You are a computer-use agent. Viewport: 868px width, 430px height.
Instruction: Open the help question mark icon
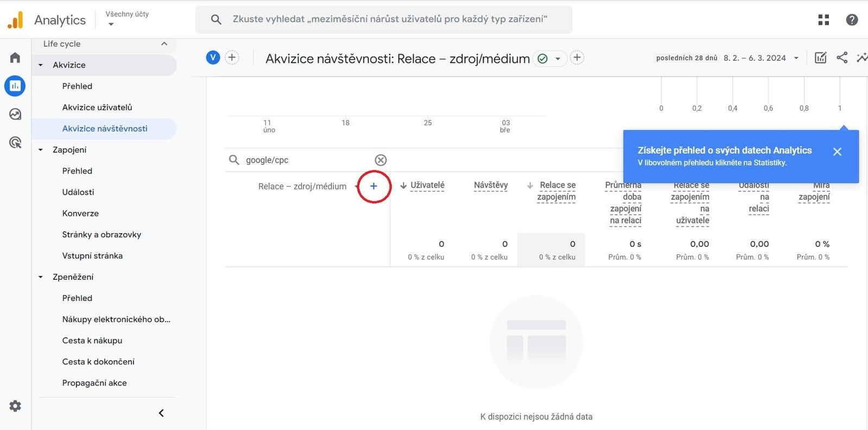852,20
